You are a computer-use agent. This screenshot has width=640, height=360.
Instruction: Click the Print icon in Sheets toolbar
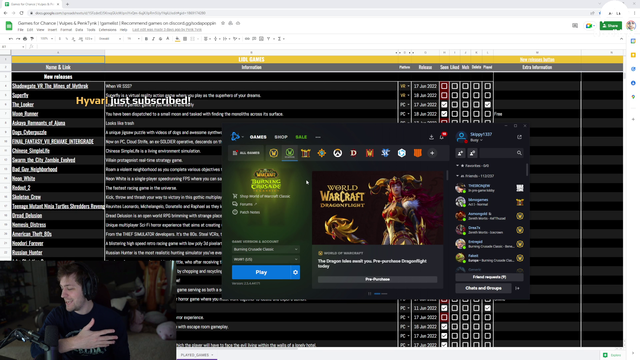click(25, 39)
